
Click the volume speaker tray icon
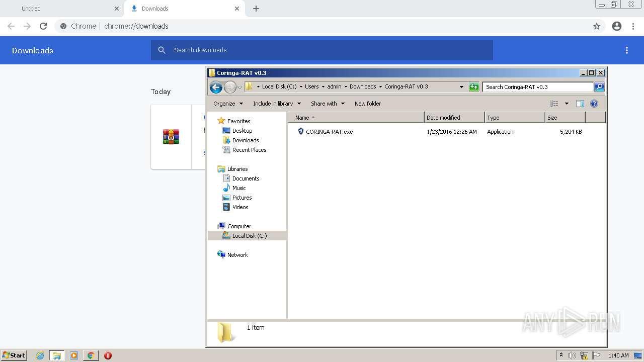572,355
